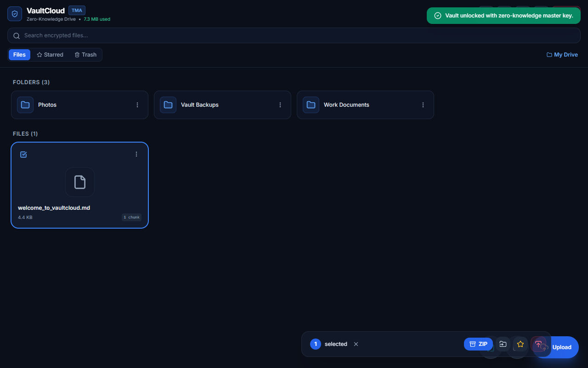The image size is (588, 368).
Task: Open the Vault Backups folder options menu
Action: (x=280, y=105)
